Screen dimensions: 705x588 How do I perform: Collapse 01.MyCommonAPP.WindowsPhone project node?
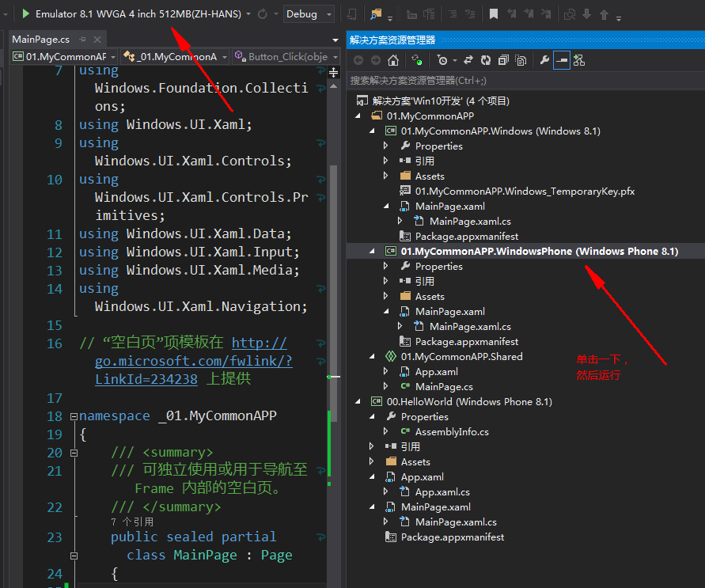[373, 252]
